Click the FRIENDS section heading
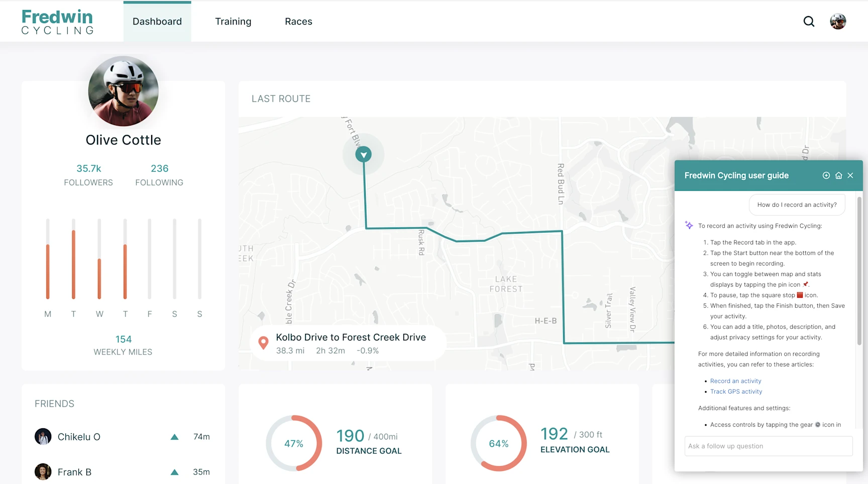 coord(54,404)
